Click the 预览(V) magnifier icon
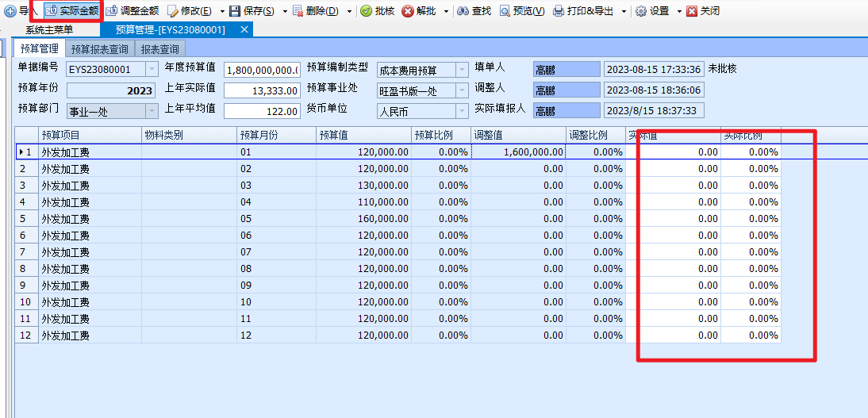868x418 pixels. click(x=505, y=10)
